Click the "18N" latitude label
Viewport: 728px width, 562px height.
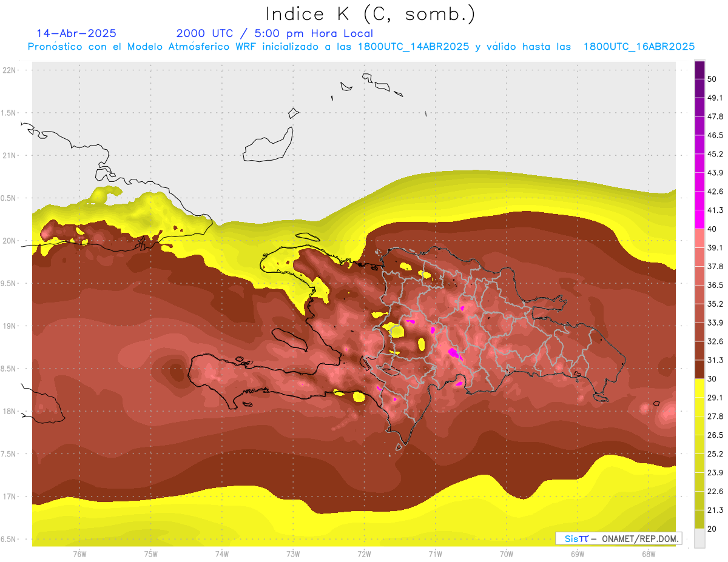tap(10, 411)
